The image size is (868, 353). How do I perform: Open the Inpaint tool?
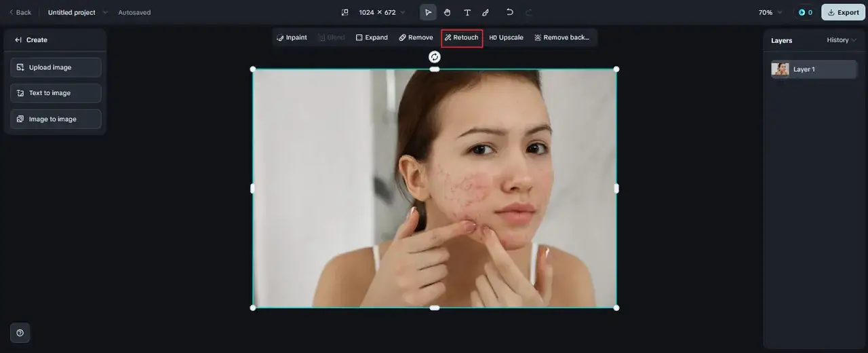click(292, 38)
